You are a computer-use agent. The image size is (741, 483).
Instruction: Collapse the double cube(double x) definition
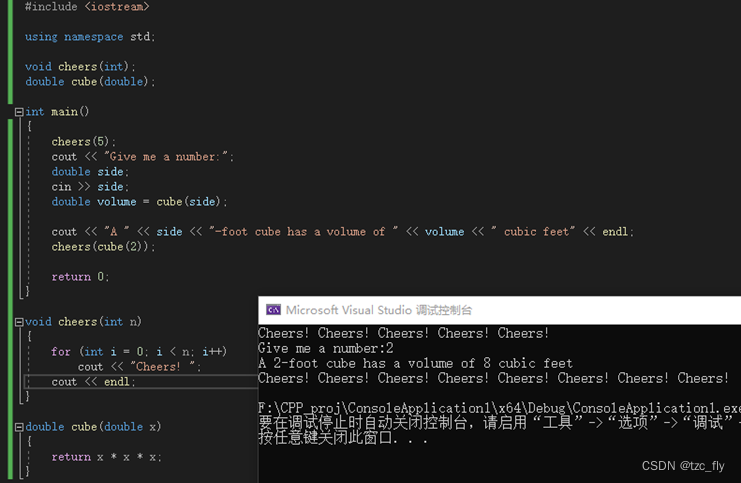click(19, 427)
